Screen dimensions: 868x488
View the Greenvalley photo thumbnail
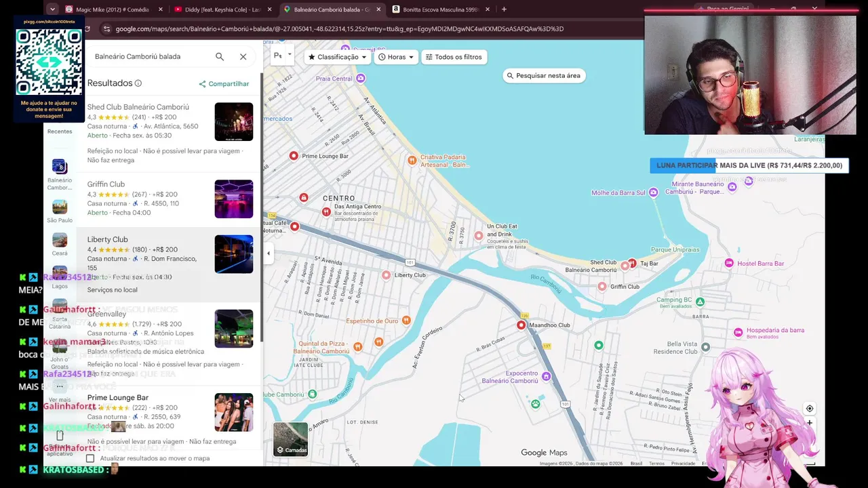[234, 329]
